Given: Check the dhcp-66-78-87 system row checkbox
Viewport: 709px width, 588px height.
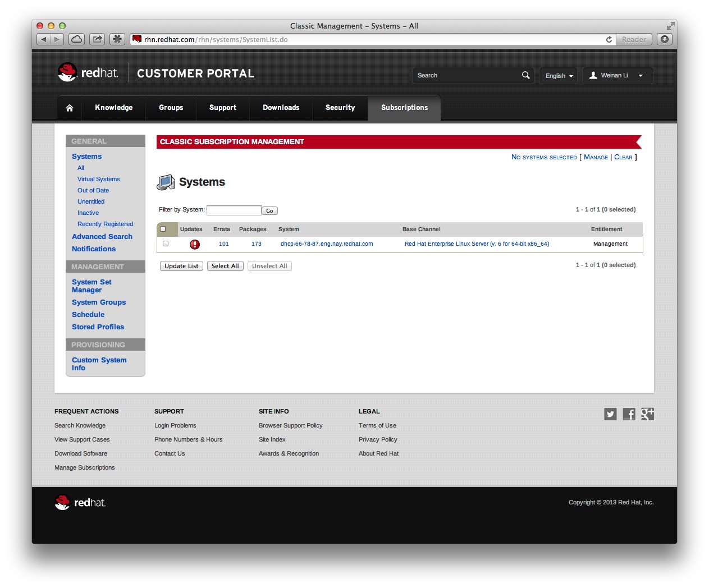Looking at the screenshot, I should pyautogui.click(x=166, y=244).
